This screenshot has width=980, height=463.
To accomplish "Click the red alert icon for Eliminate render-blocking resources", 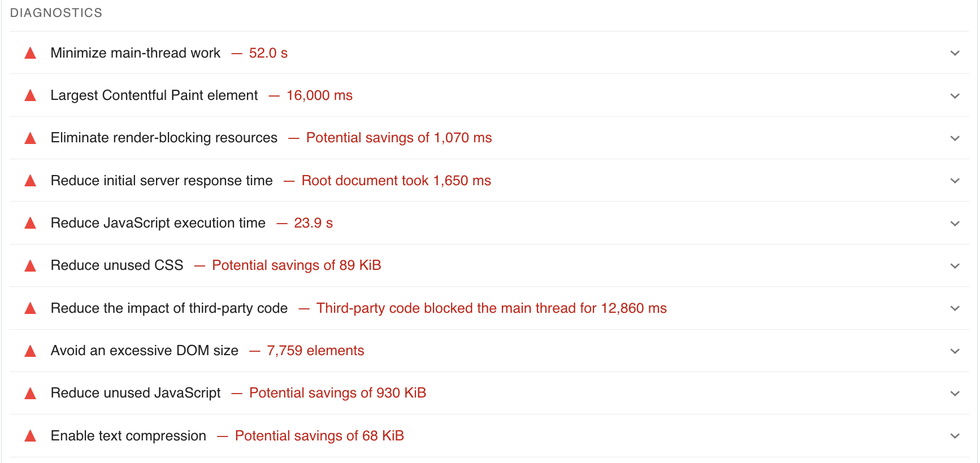I will [30, 138].
